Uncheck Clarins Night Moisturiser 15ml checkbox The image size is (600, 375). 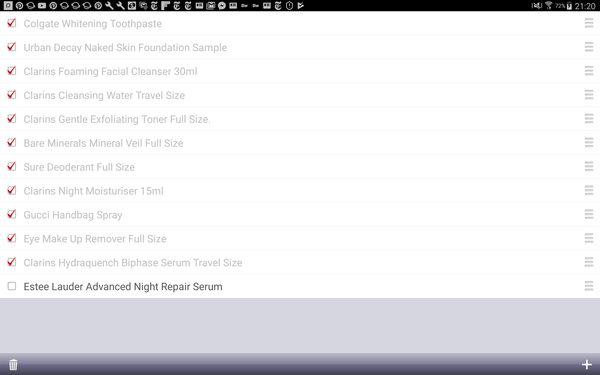(x=12, y=190)
